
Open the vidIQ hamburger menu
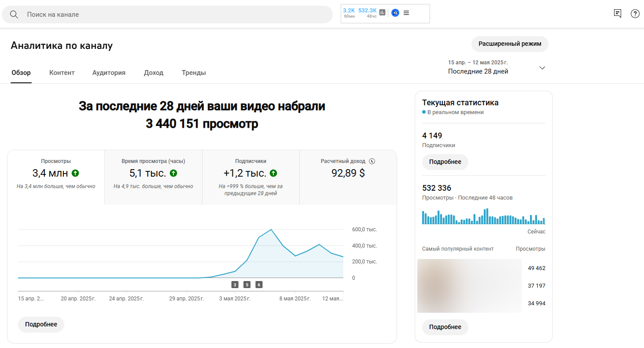[x=406, y=13]
